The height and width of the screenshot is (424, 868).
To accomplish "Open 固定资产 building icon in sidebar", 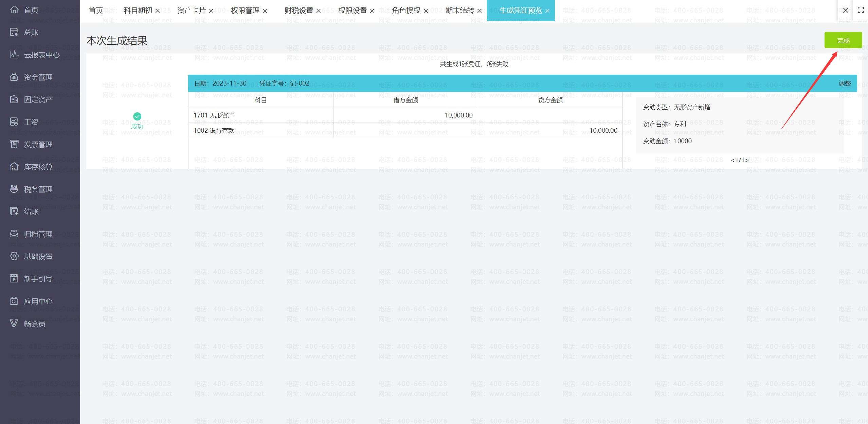I will 14,99.
